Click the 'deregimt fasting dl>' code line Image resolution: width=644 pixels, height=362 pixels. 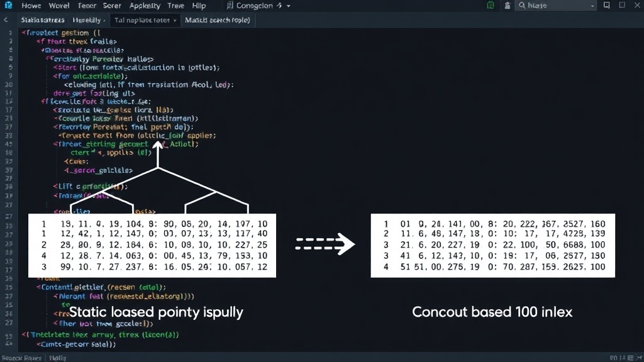(94, 93)
